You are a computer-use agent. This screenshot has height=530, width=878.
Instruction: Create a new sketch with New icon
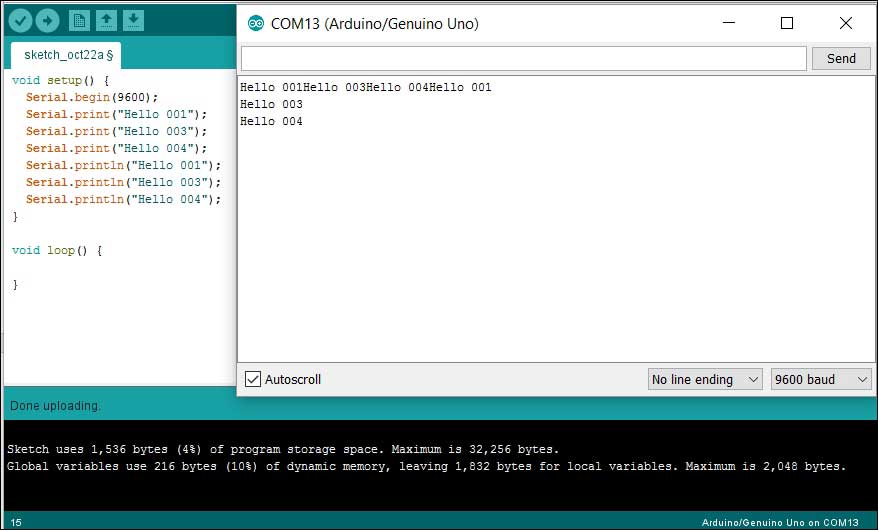pyautogui.click(x=80, y=20)
